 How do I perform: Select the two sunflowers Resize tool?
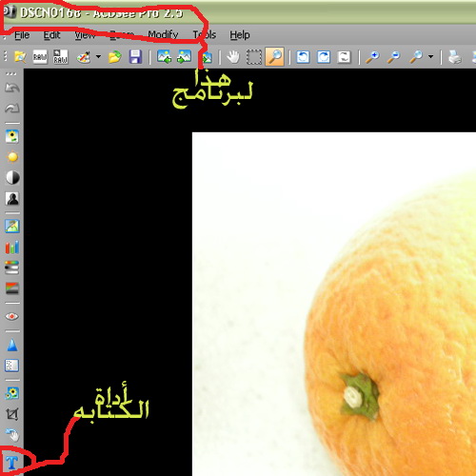(x=12, y=393)
